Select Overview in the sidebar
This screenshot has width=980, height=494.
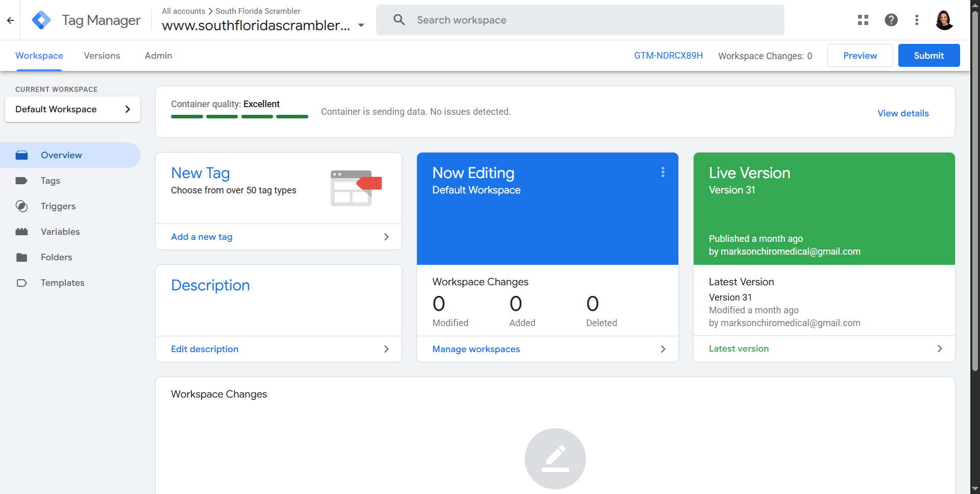[70, 155]
